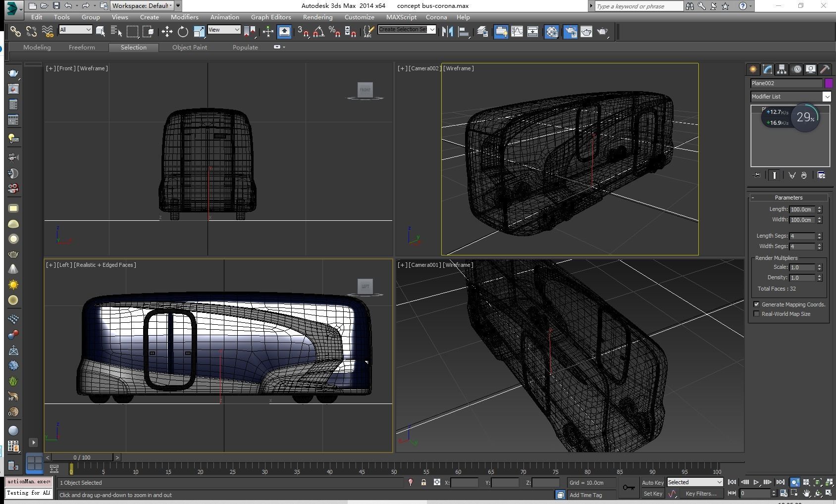This screenshot has height=504, width=836.
Task: Activate the Bind to Space Warp tool
Action: [48, 31]
